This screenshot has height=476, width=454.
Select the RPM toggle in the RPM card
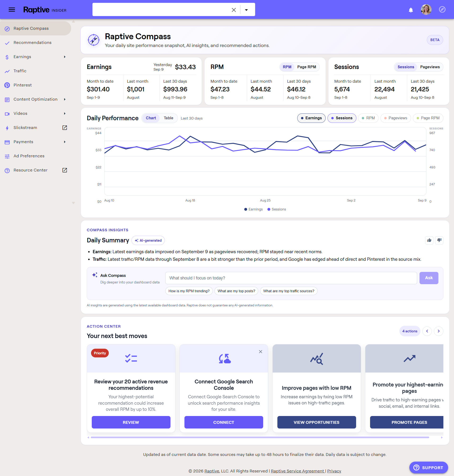287,67
